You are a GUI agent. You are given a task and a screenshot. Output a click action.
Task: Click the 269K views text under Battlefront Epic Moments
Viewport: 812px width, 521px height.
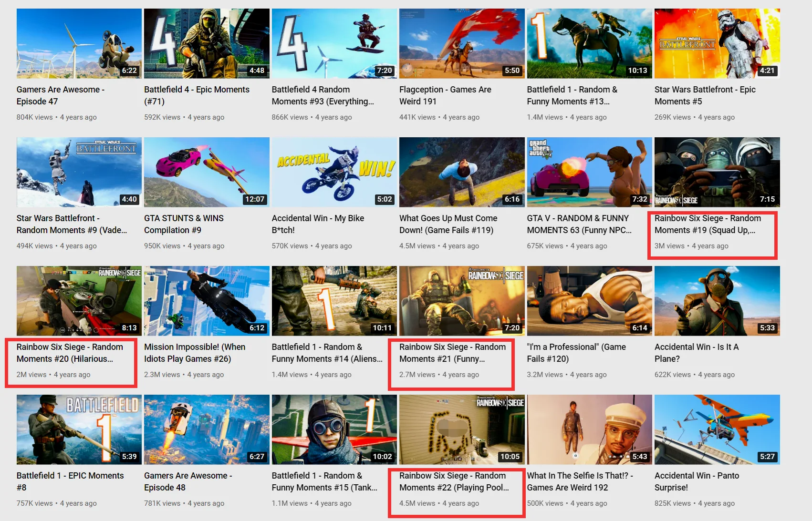673,117
